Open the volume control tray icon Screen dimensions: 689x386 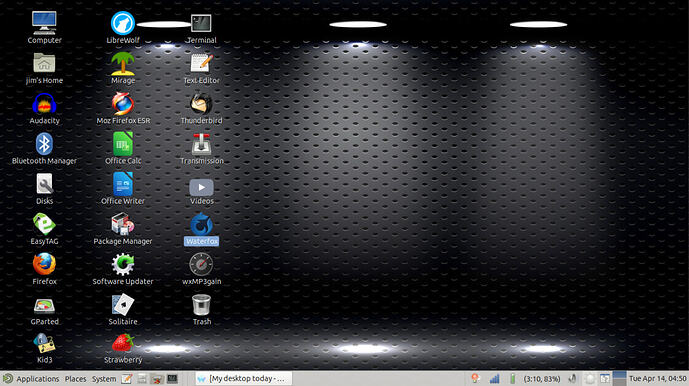click(x=572, y=379)
